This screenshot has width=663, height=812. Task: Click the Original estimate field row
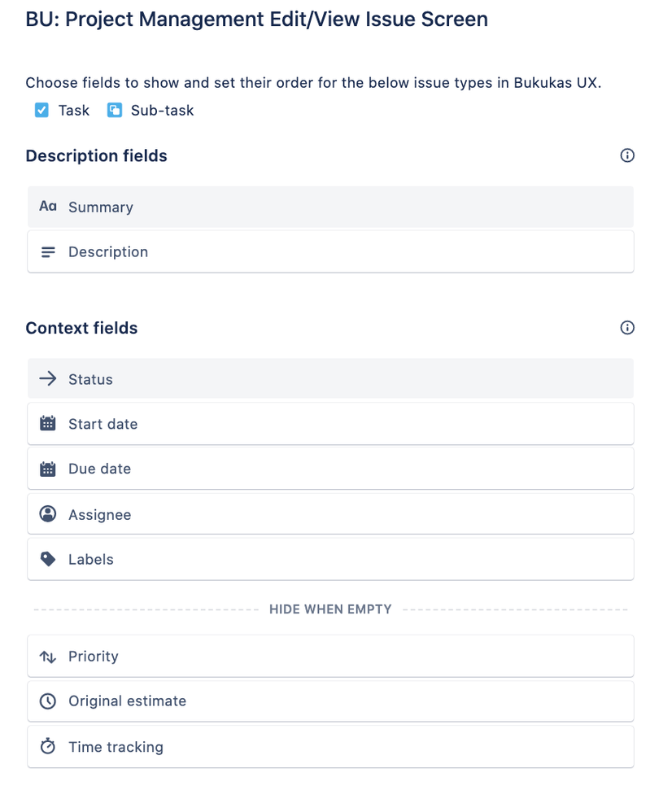[330, 701]
